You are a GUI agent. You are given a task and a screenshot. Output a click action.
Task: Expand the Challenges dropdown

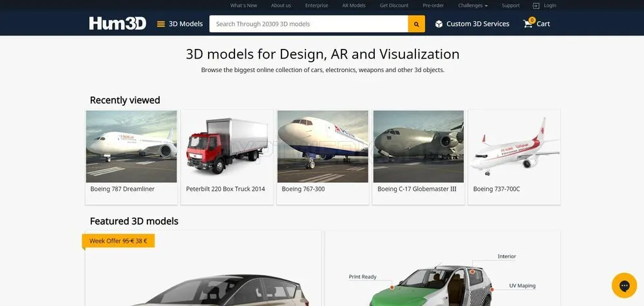click(x=473, y=6)
